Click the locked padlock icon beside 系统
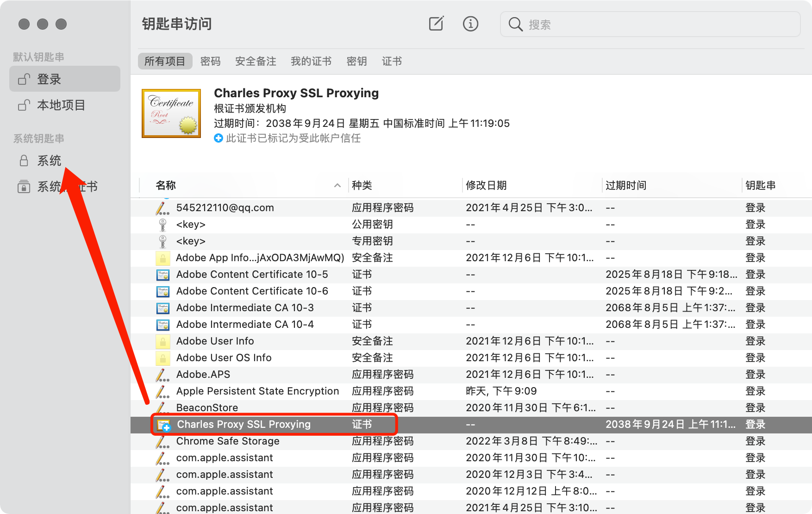Screen dimensions: 812x514 click(24, 161)
